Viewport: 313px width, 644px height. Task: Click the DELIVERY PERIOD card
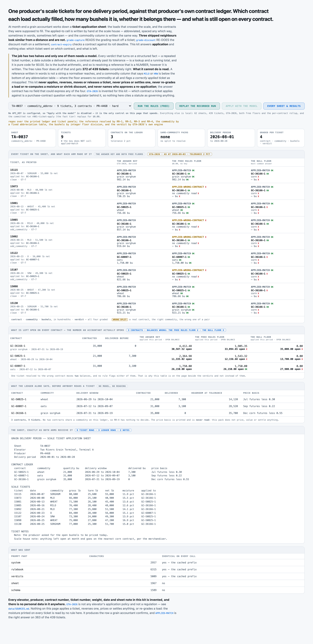pos(231,138)
